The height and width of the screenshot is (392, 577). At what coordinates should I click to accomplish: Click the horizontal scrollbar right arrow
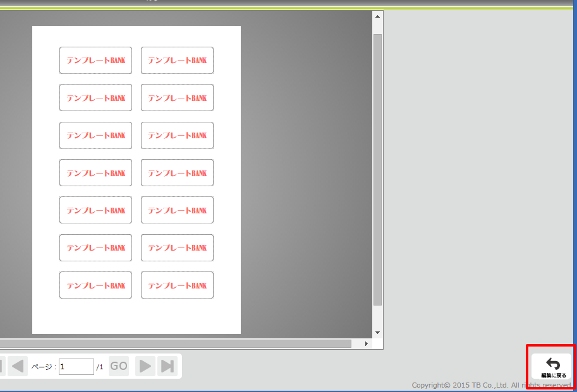coord(366,343)
